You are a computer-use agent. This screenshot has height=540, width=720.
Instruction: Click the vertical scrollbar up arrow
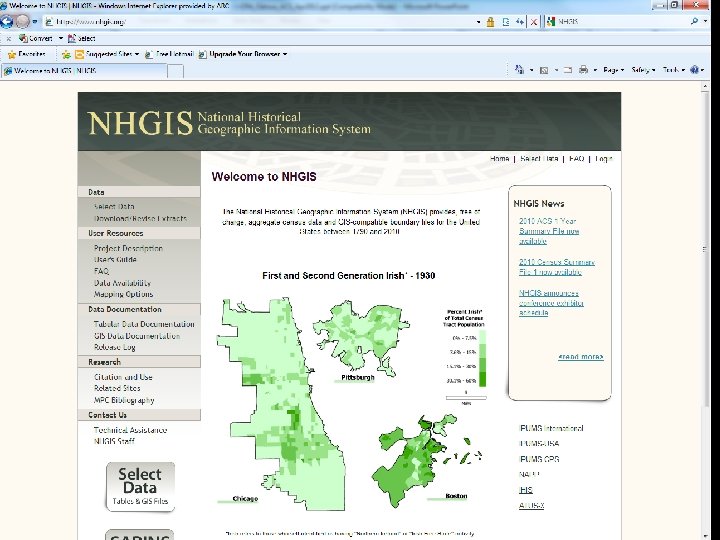point(705,87)
